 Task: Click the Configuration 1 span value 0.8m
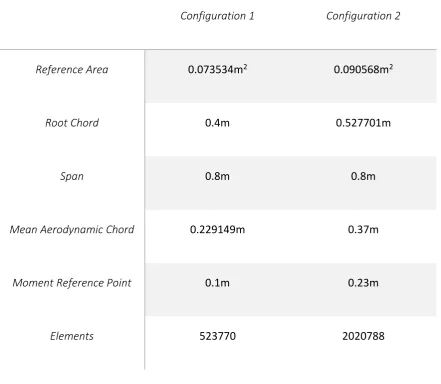(217, 176)
